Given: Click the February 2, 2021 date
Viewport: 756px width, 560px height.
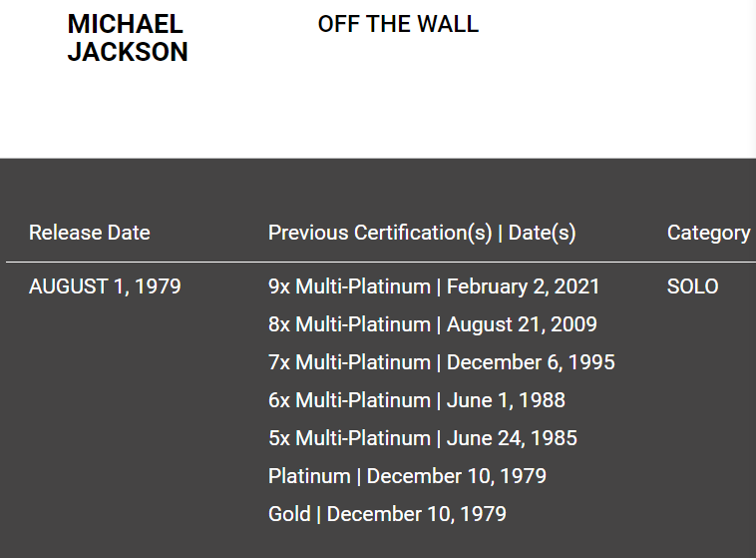Looking at the screenshot, I should click(524, 286).
